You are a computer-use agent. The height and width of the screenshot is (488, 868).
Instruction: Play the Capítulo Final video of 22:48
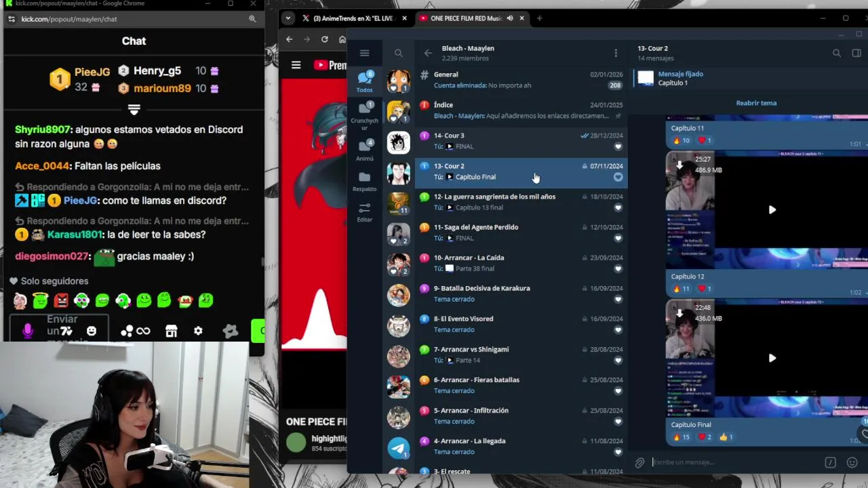pyautogui.click(x=772, y=358)
